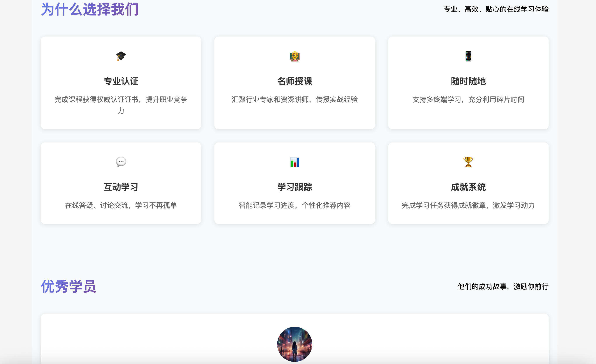The image size is (596, 364).
Task: Select the 互动学习 card
Action: (x=121, y=186)
